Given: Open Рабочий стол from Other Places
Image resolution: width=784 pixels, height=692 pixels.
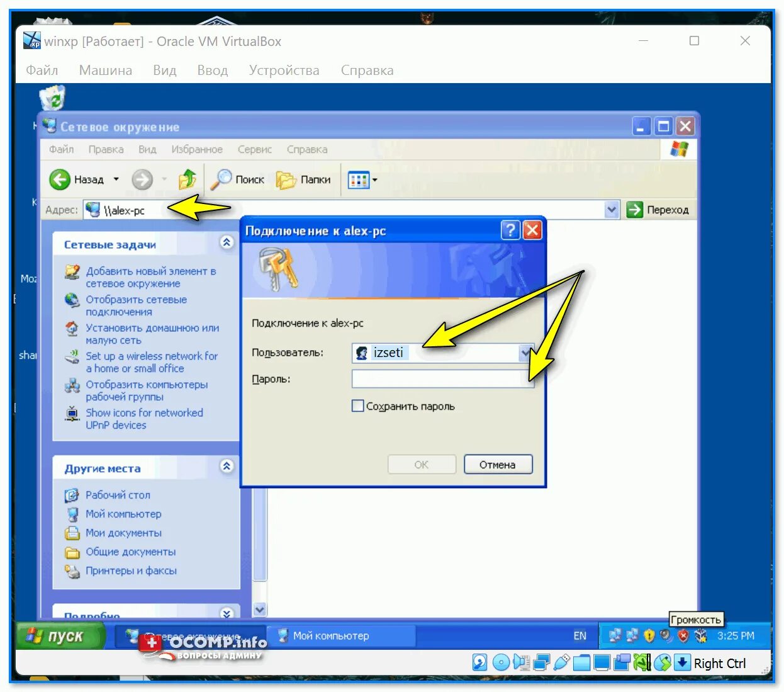Looking at the screenshot, I should [118, 495].
